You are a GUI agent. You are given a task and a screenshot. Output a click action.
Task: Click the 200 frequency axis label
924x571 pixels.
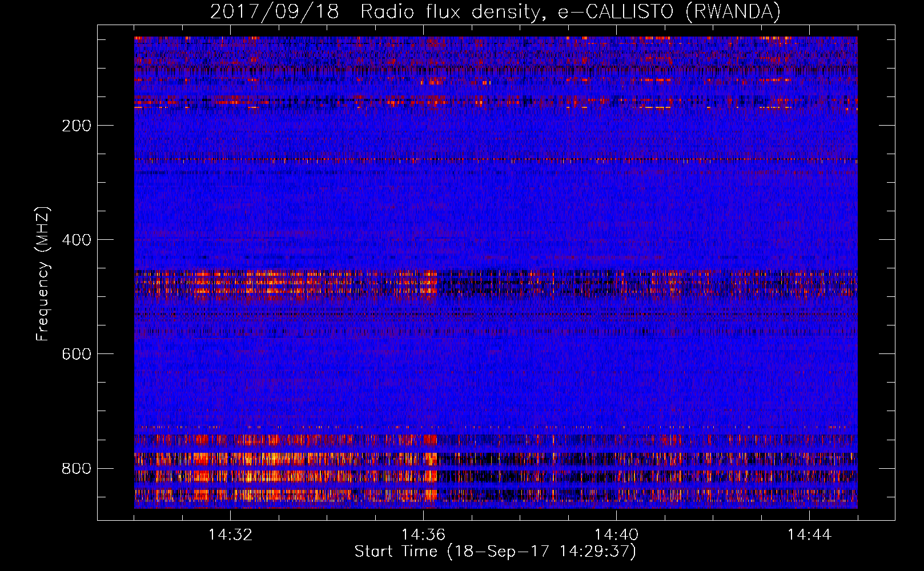point(77,126)
